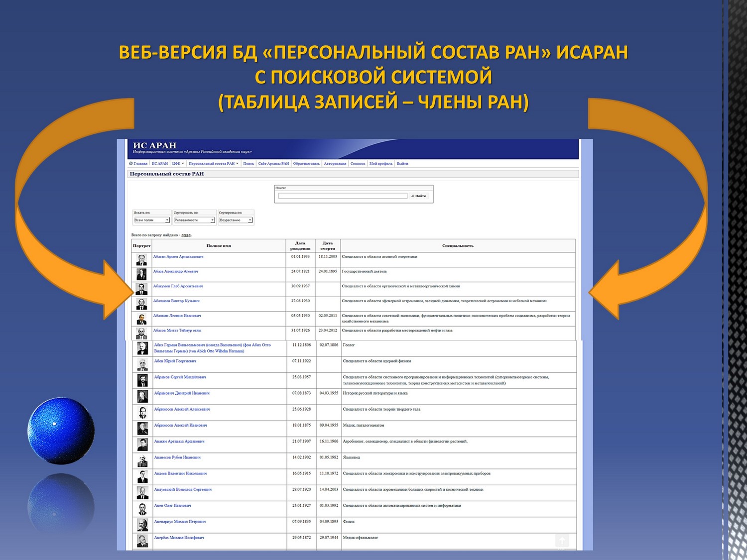Click into the Поиск search field
This screenshot has width=747, height=560.
(x=343, y=196)
